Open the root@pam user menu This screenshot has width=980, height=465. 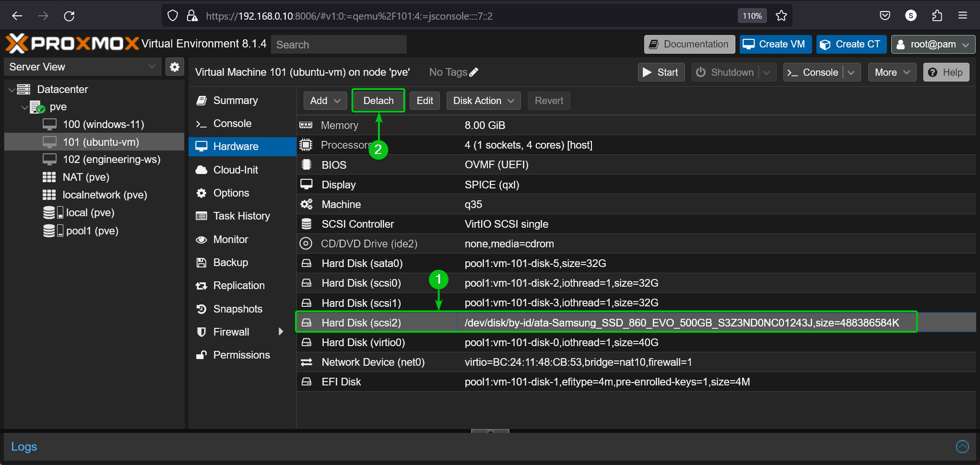coord(933,44)
